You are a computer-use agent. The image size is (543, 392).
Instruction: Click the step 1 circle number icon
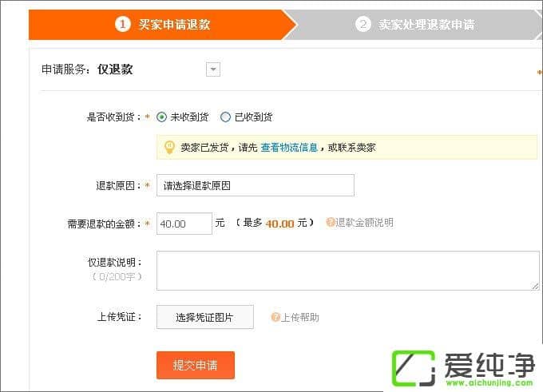tap(122, 24)
